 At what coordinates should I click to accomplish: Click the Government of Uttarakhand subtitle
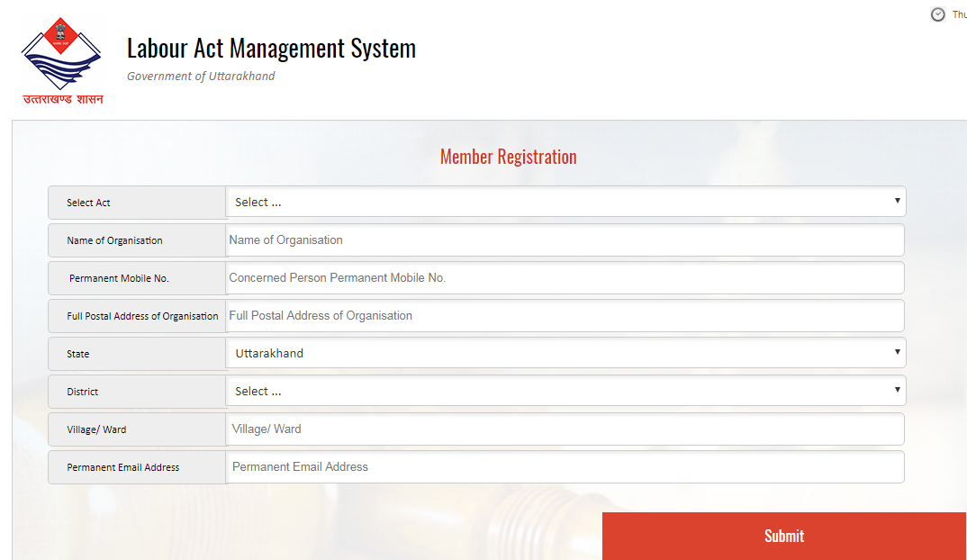(201, 77)
